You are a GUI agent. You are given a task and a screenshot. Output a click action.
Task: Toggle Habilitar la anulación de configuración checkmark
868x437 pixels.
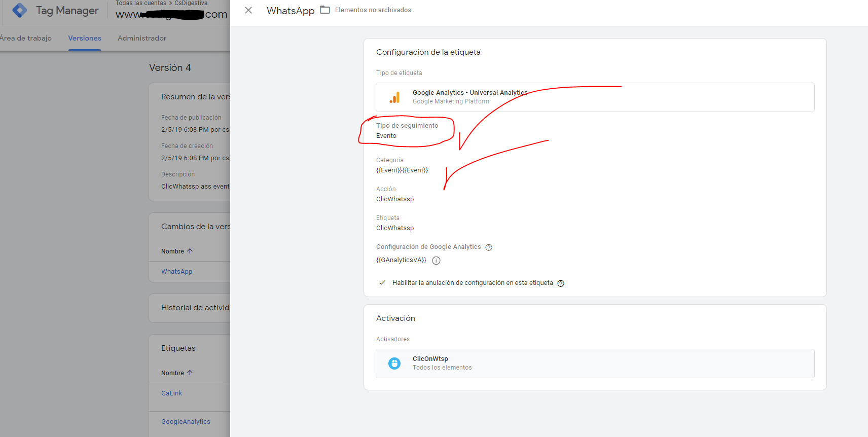click(x=382, y=283)
